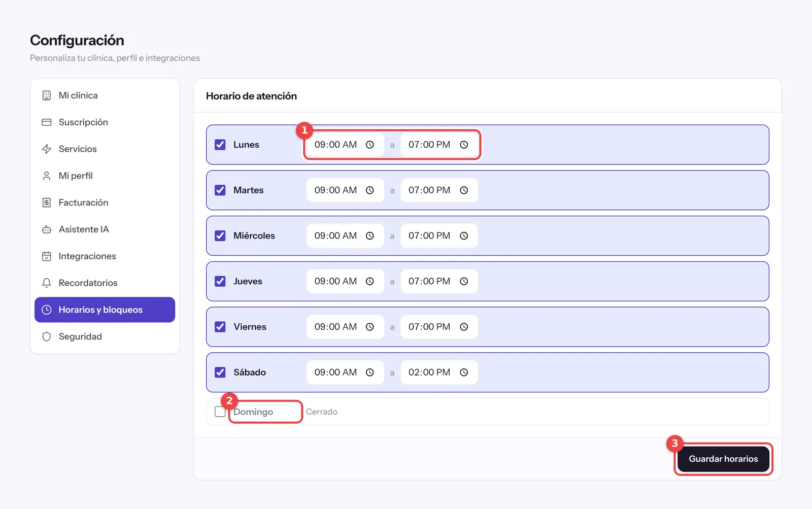Click the Horario de atención heading

[x=251, y=96]
